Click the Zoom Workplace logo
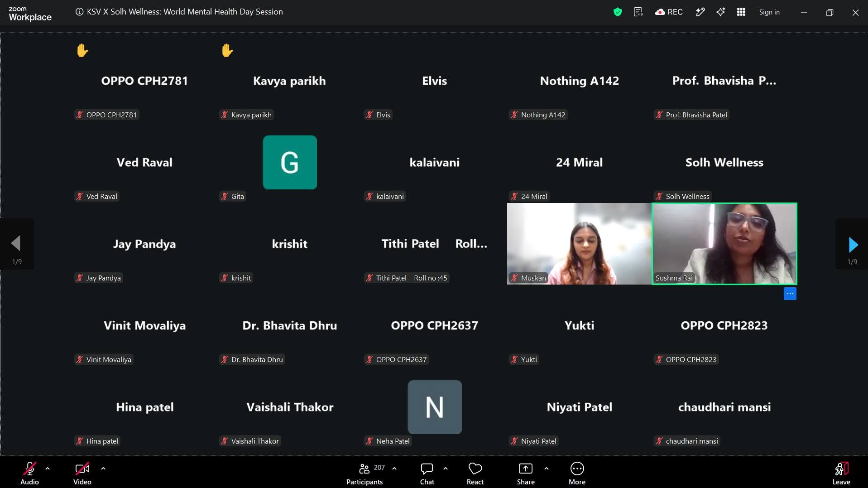The height and width of the screenshot is (488, 868). click(x=30, y=14)
